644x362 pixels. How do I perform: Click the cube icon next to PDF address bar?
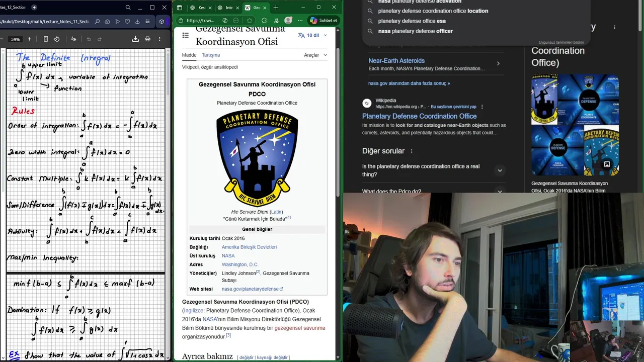pyautogui.click(x=162, y=22)
